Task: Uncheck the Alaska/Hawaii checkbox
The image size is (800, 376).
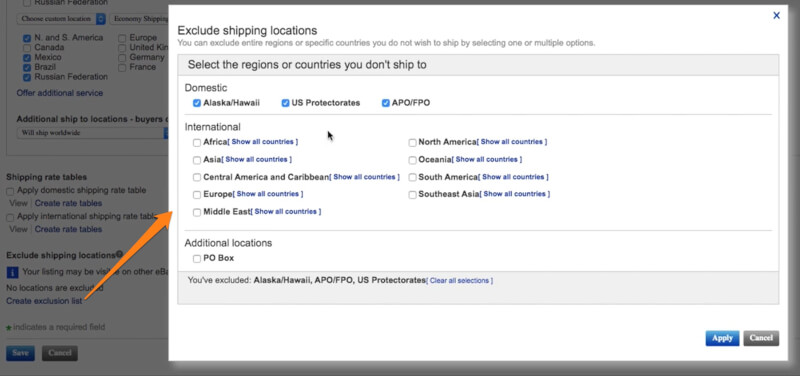Action: tap(196, 103)
